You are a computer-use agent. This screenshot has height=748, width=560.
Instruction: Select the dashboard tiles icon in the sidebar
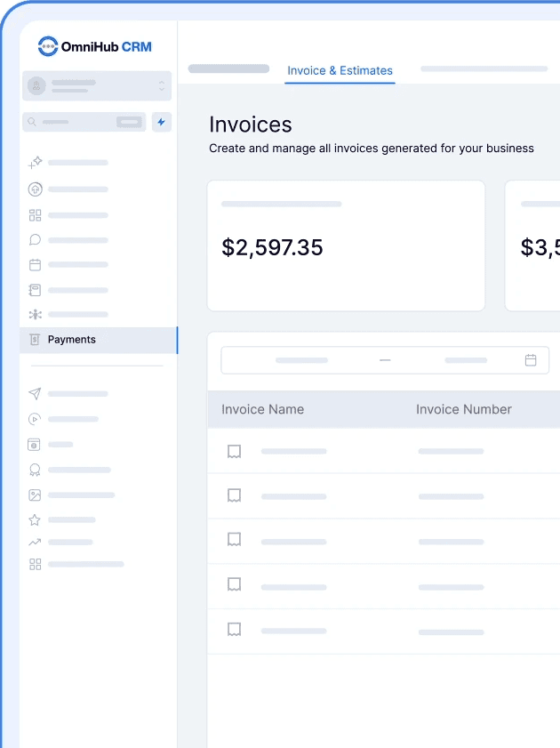(35, 215)
